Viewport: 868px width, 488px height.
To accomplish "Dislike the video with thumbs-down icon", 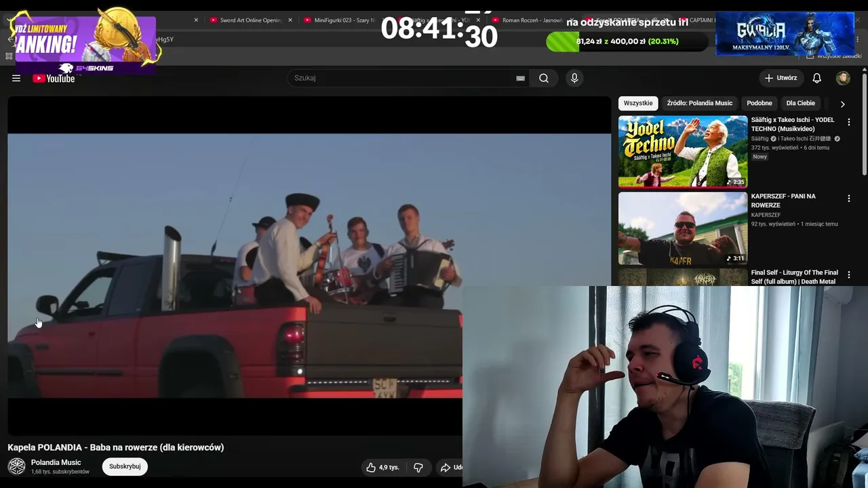I will pyautogui.click(x=418, y=467).
